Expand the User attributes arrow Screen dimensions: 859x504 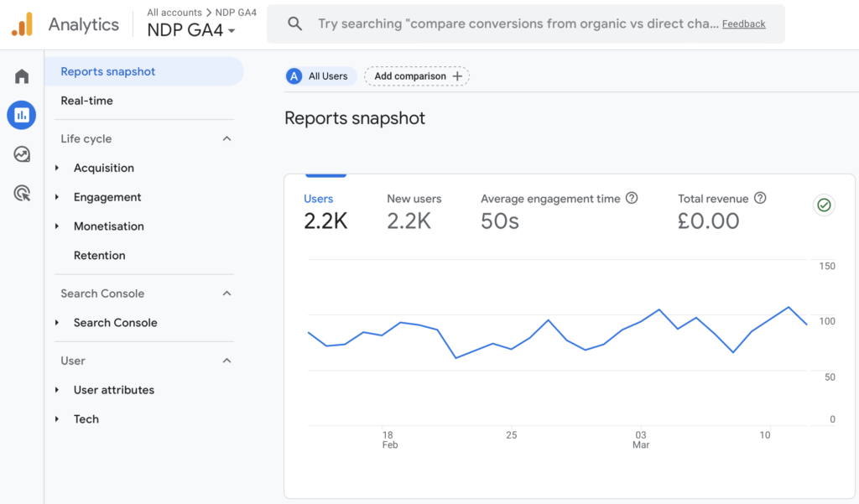click(57, 389)
